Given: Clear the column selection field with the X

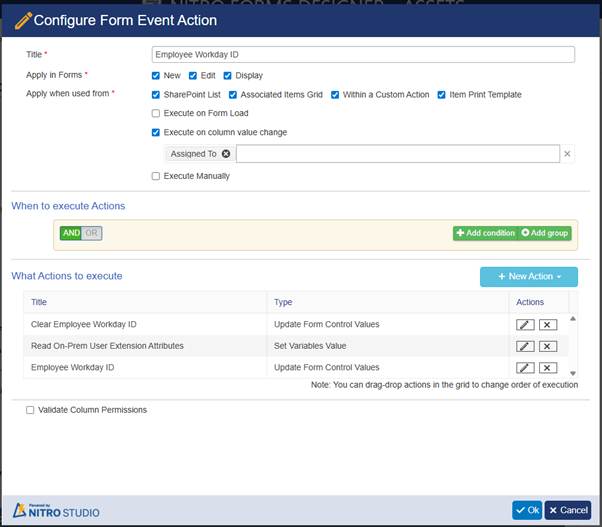Looking at the screenshot, I should coord(568,154).
